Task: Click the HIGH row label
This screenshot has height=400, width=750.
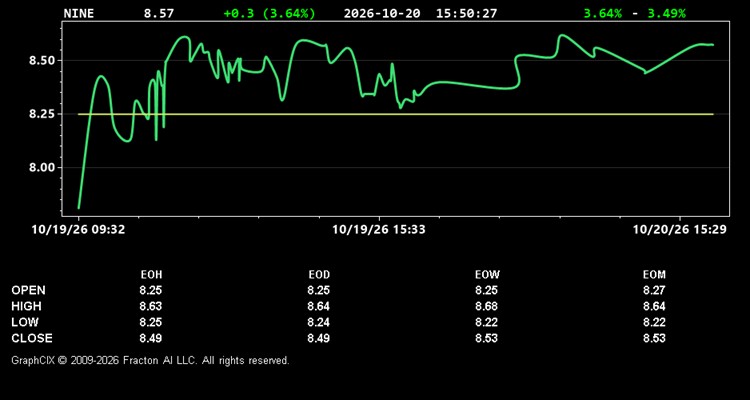Action: tap(26, 306)
